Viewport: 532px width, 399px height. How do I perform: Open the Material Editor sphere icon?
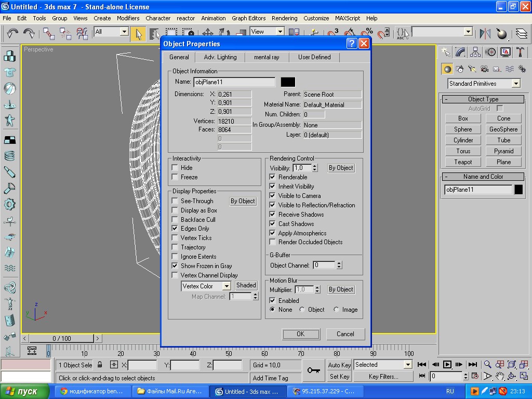tap(501, 33)
